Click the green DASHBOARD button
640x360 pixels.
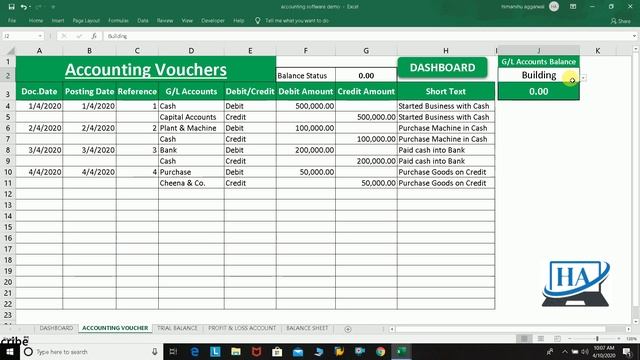click(442, 68)
